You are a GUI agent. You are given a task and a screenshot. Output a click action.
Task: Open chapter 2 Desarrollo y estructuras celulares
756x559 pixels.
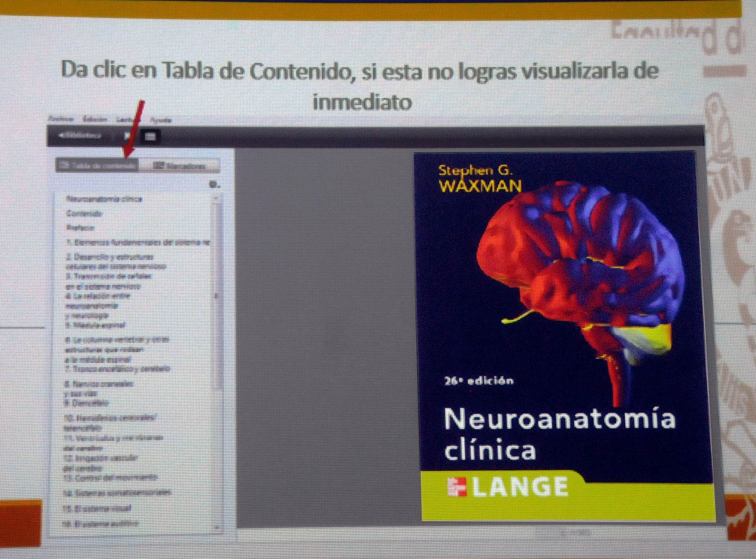[x=116, y=261]
